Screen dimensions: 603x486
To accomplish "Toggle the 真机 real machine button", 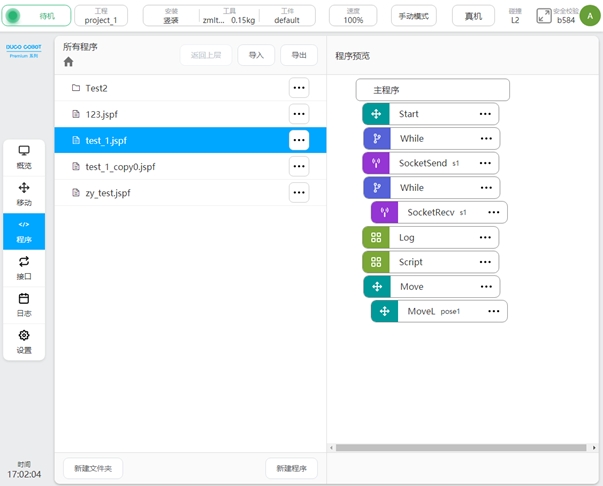I will tap(473, 16).
